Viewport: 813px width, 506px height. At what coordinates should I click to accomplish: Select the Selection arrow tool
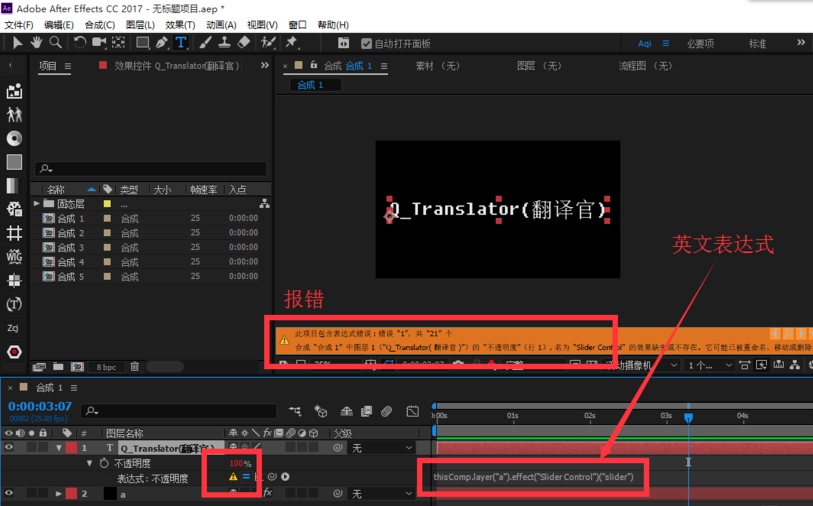(x=17, y=43)
